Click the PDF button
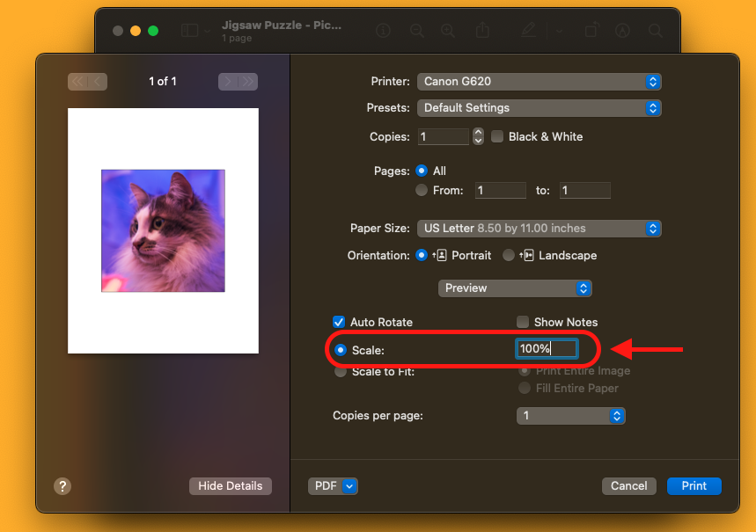Viewport: 756px width, 532px height. 326,486
